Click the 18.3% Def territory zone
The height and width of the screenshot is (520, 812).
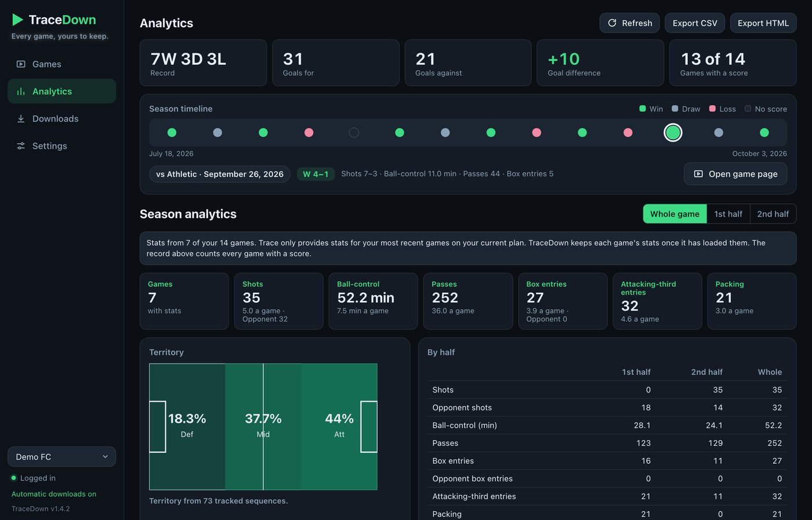[x=187, y=427]
